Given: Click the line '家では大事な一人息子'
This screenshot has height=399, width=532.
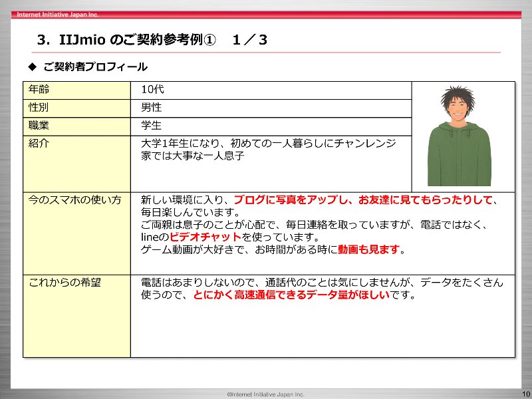Looking at the screenshot, I should [193, 156].
